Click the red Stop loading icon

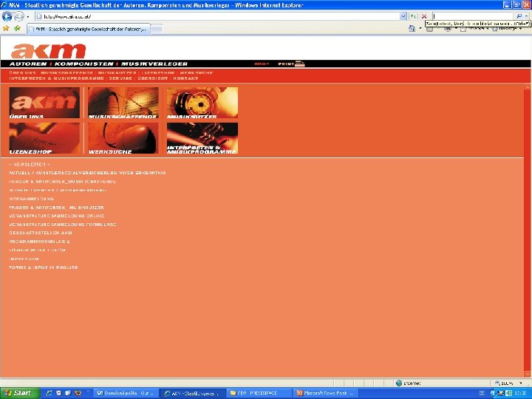pyautogui.click(x=424, y=16)
